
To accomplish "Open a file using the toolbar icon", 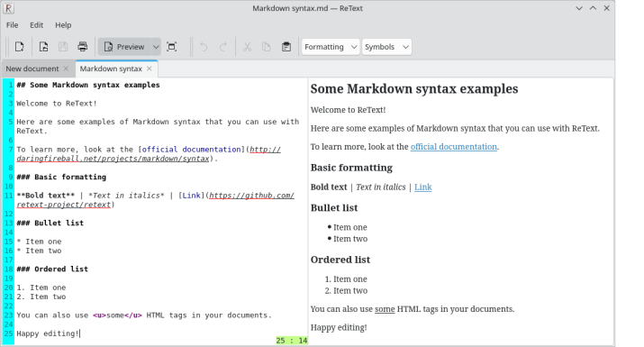I will [x=43, y=47].
